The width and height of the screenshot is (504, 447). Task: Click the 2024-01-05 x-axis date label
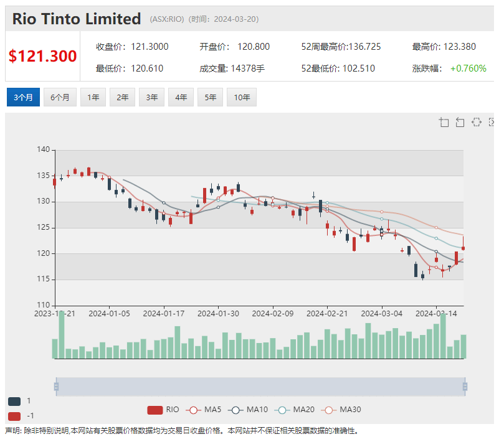click(x=109, y=314)
